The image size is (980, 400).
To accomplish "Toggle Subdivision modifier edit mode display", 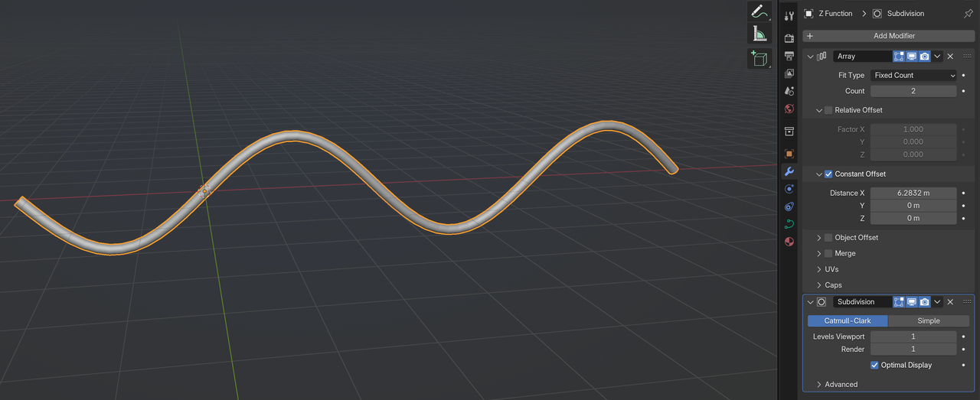I will pyautogui.click(x=899, y=302).
